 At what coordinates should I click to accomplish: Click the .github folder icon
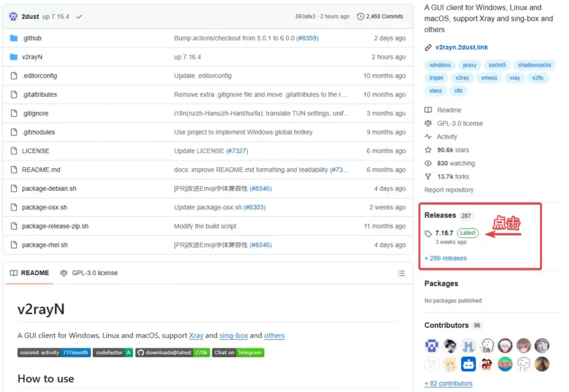[x=14, y=38]
